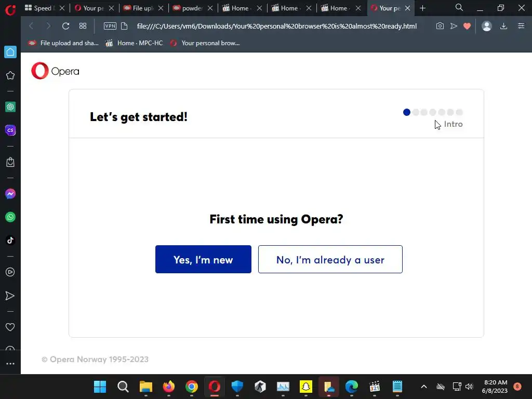Open TikTok in sidebar
Image resolution: width=532 pixels, height=399 pixels.
coord(10,240)
